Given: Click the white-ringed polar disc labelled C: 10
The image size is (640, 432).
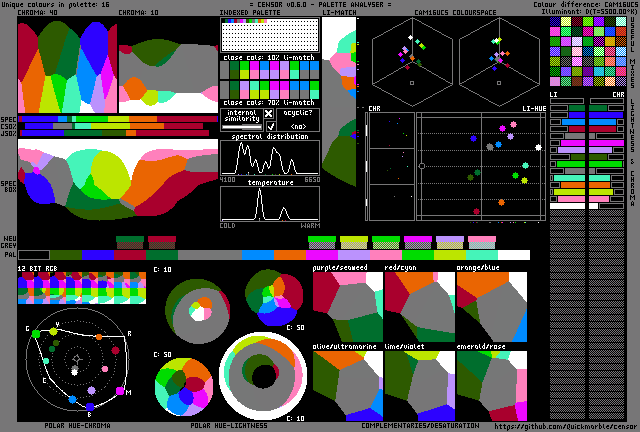Looking at the screenshot, I should [x=263, y=376].
